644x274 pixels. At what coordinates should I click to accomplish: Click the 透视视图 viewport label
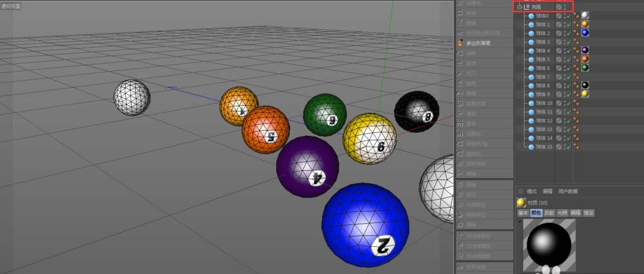click(11, 6)
